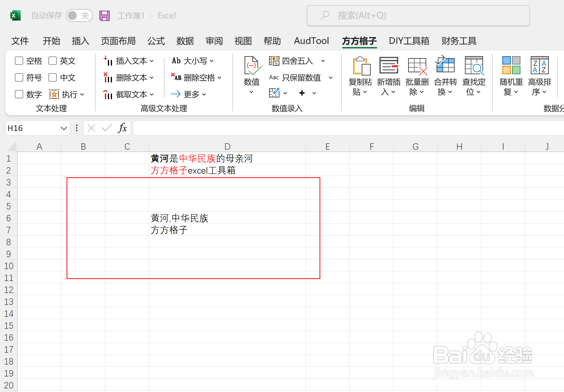Click the 批量删除 icon
Viewport: 564px width, 392px height.
pos(418,66)
